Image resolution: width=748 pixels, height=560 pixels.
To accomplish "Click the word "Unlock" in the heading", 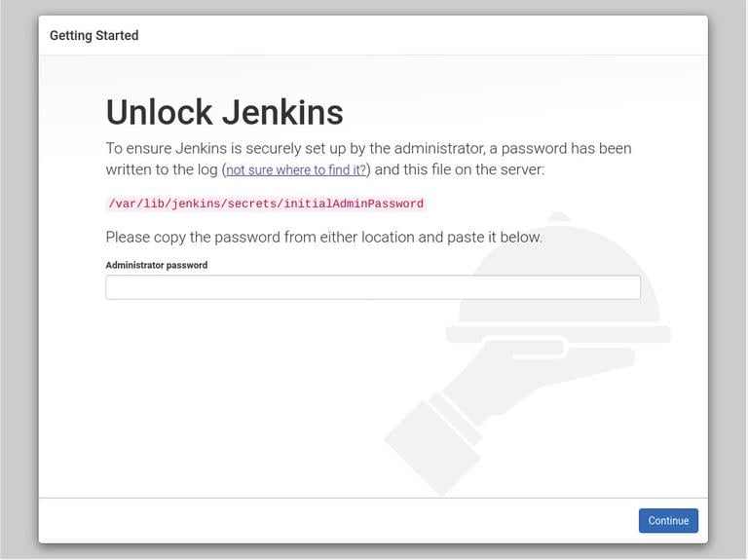I will (x=159, y=112).
